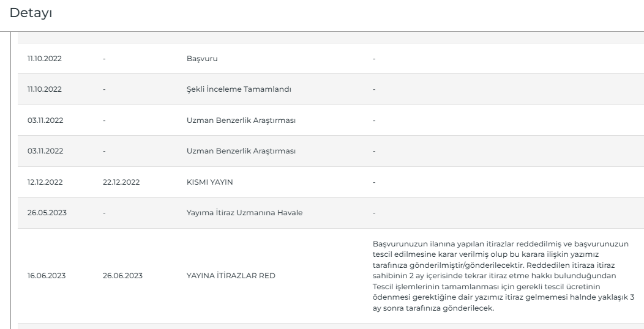Viewport: 644px width, 329px height.
Task: Click the 26.05.2023 date cell
Action: click(47, 213)
